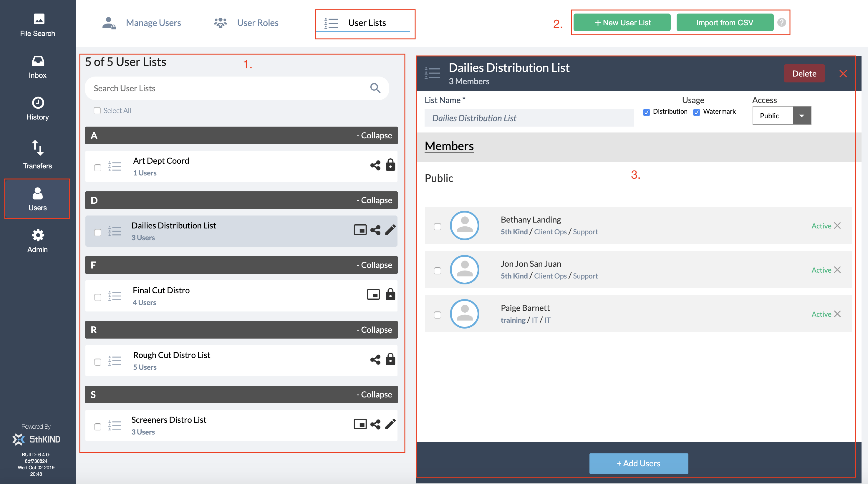
Task: Uncheck the Distribution usage checkbox
Action: (646, 112)
